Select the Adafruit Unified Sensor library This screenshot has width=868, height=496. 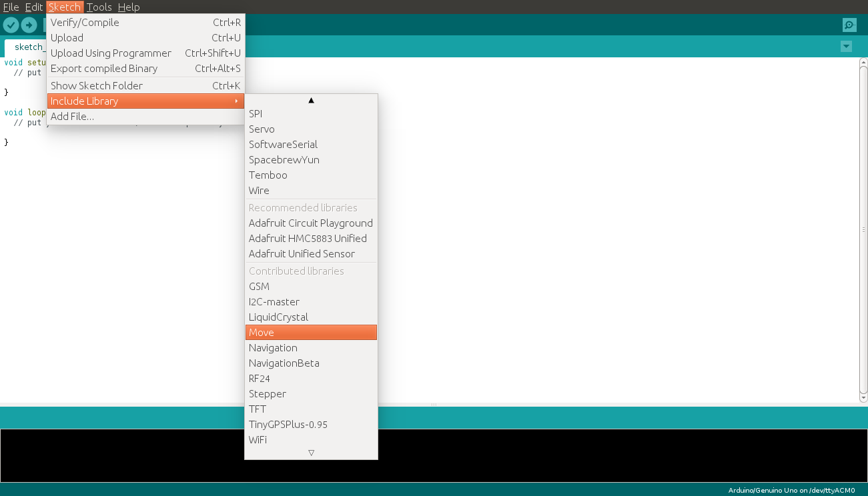pos(302,253)
